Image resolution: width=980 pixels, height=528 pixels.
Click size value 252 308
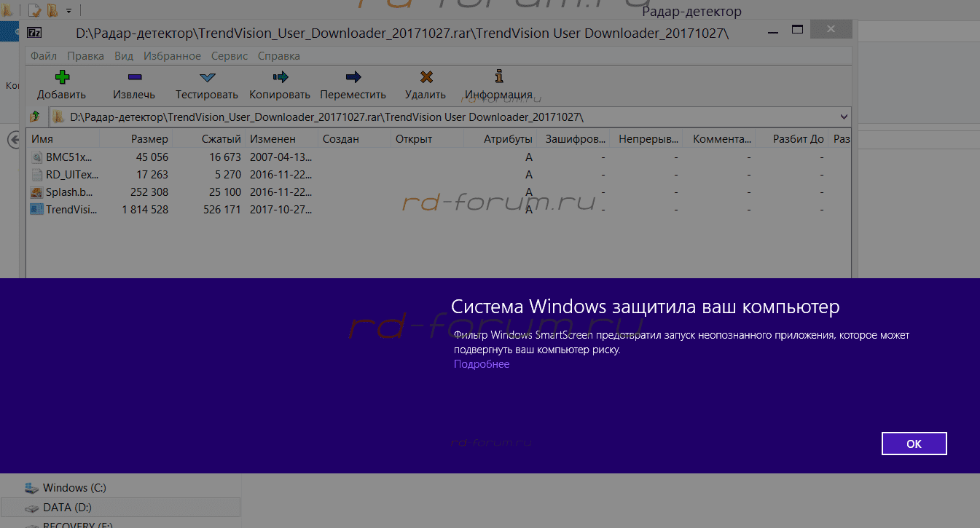pyautogui.click(x=149, y=192)
